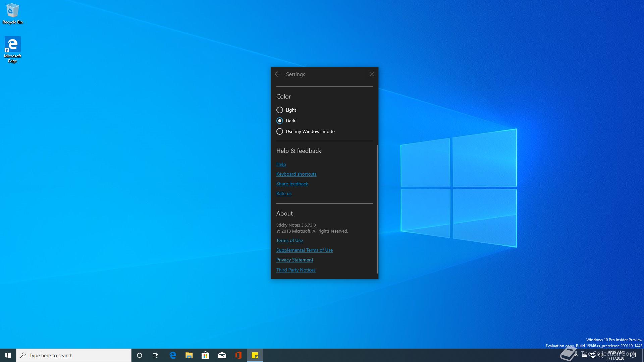Click the Windows Start button
Screen dimensions: 644x362
(x=8, y=355)
